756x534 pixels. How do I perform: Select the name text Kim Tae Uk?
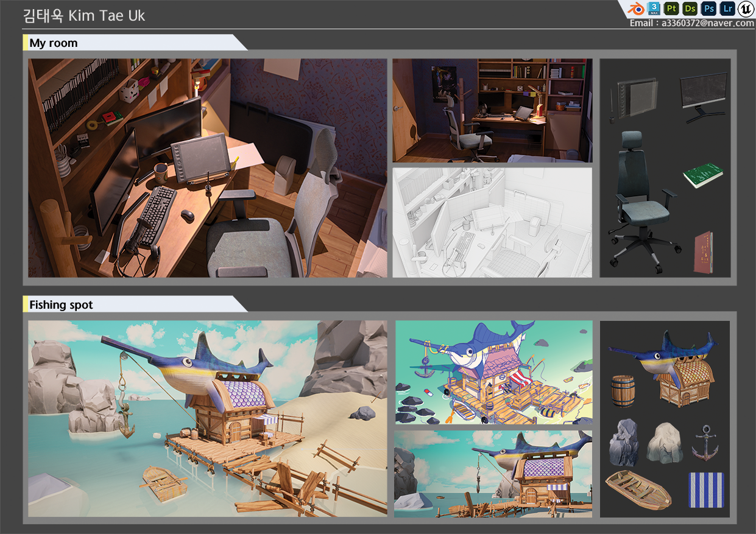[107, 16]
